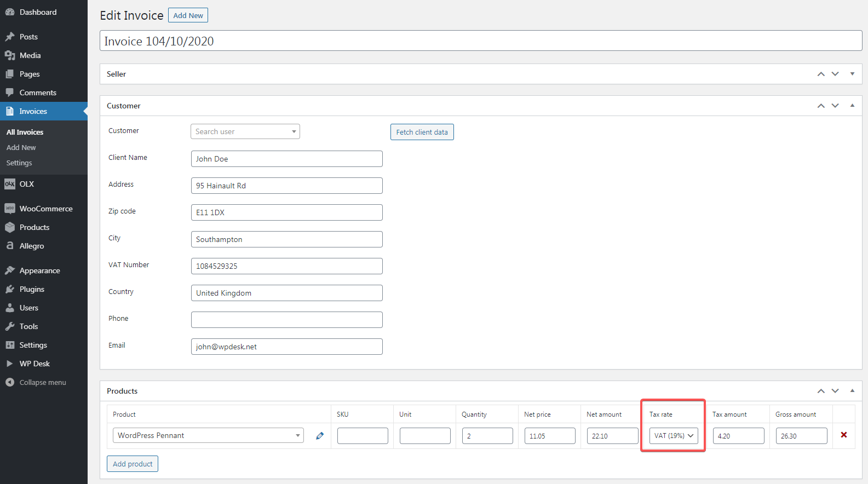Go to All Invoices submenu

25,132
